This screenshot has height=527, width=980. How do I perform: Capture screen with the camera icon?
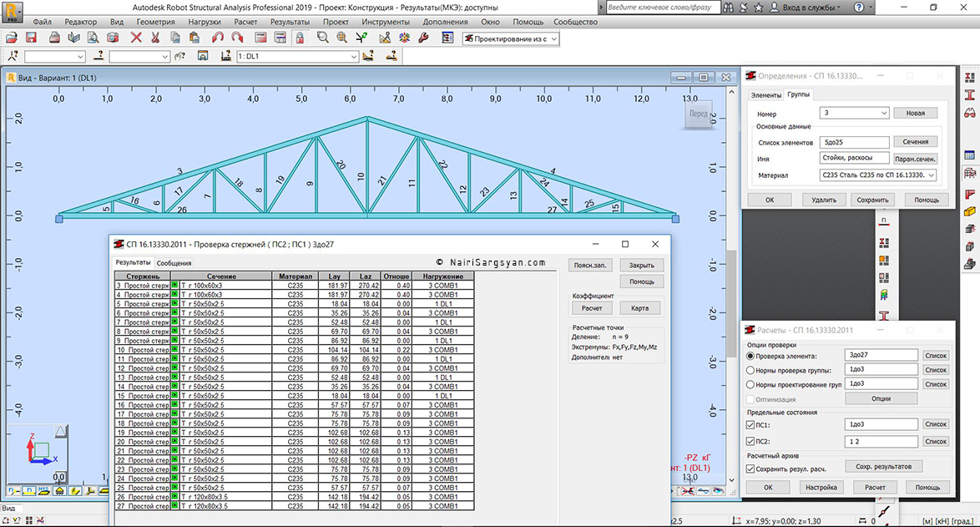113,38
